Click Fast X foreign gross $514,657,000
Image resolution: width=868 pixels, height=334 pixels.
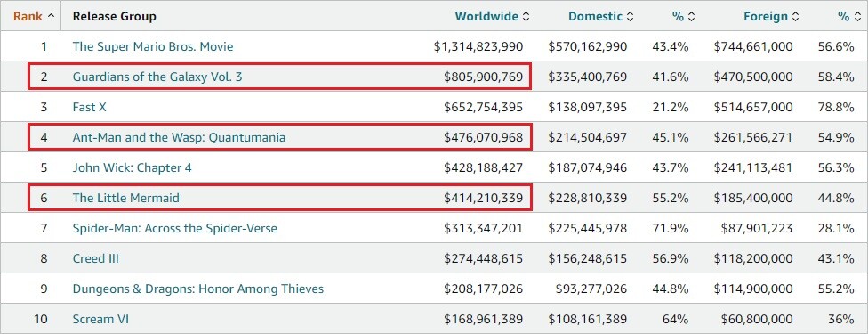753,107
